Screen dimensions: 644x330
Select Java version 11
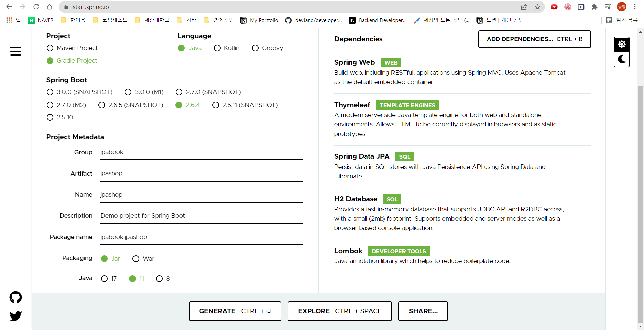pyautogui.click(x=137, y=279)
